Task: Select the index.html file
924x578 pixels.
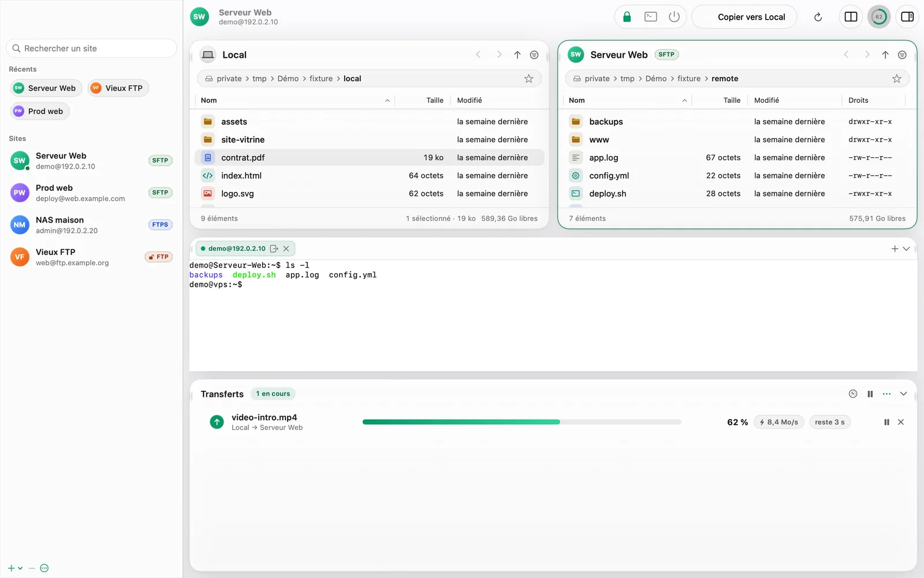Action: 370,176
